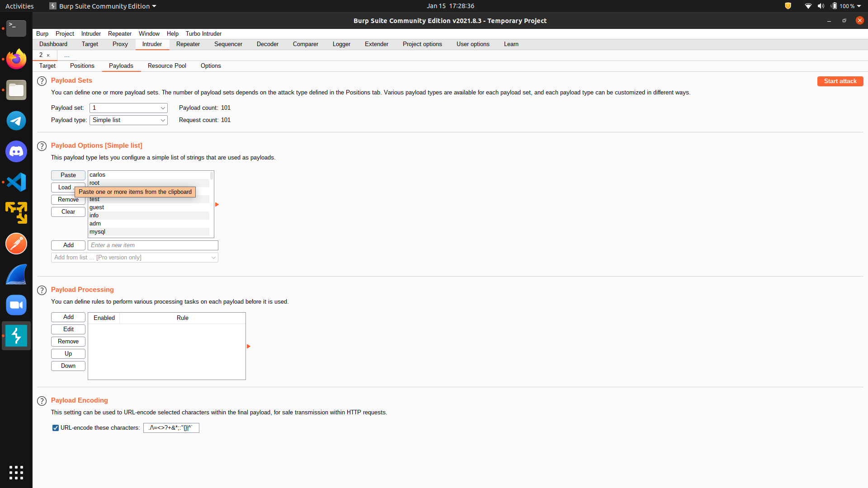Open the Project menu

pos(65,34)
